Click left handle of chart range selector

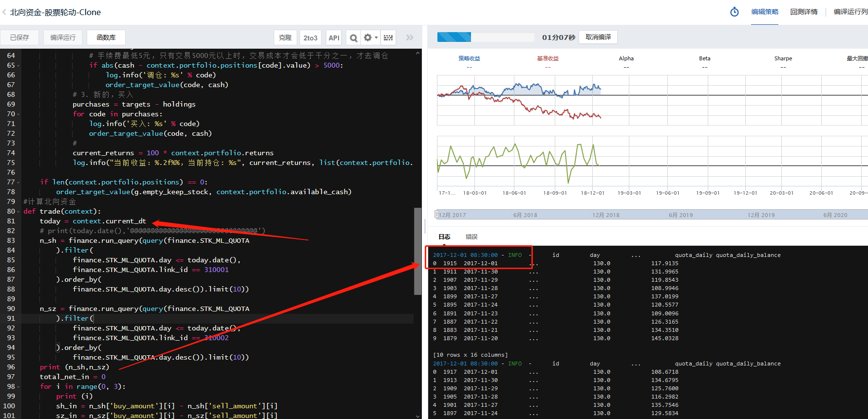(436, 214)
